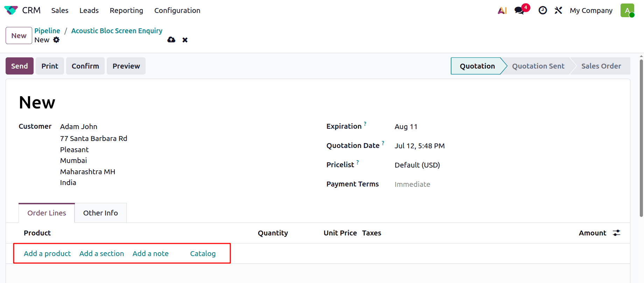Click the Unit Price column header

(340, 233)
